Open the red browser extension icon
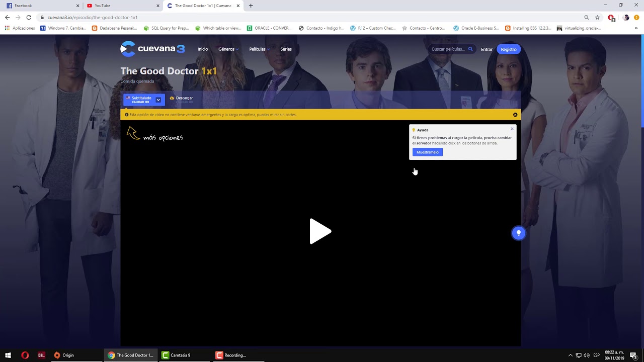 pos(611,18)
